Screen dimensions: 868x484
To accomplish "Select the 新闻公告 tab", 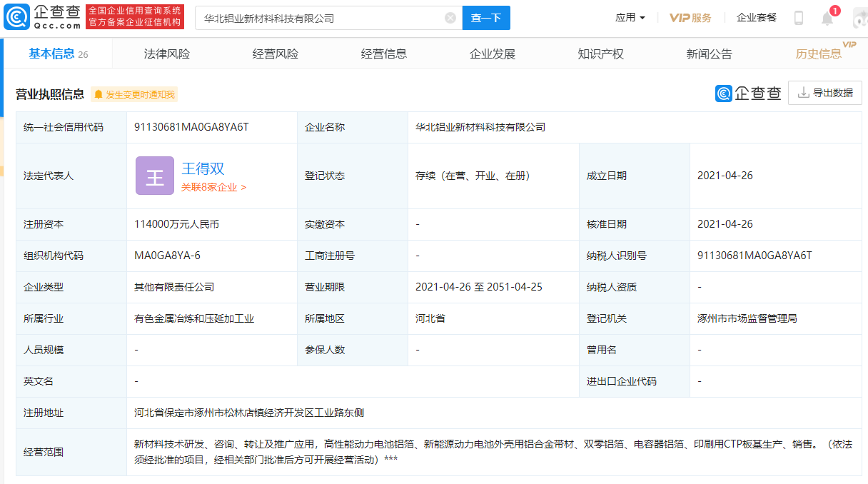I will coord(710,53).
